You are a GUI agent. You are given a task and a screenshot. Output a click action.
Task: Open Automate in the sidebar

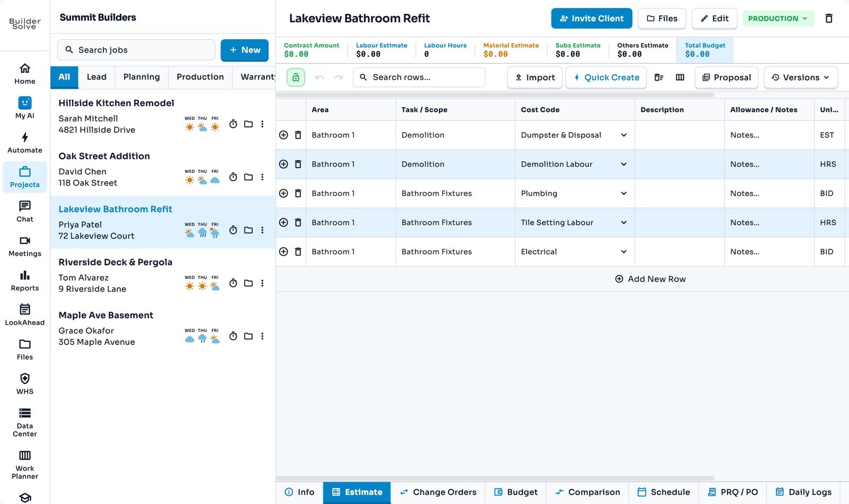[25, 142]
